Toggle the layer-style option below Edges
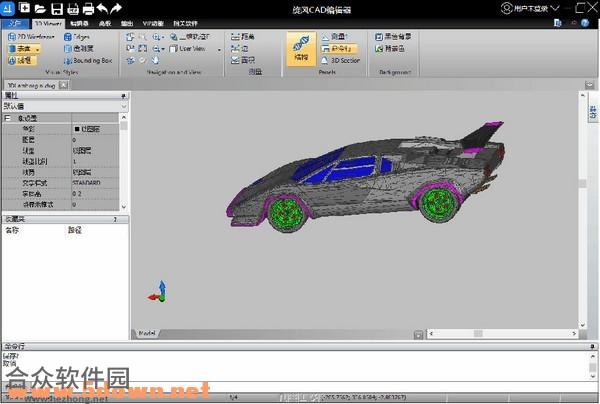 pos(79,49)
